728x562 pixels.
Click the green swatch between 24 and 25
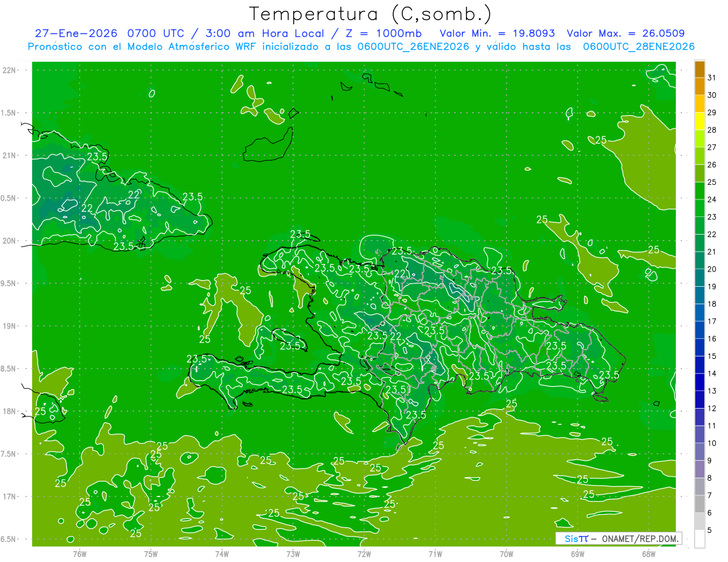coord(699,191)
